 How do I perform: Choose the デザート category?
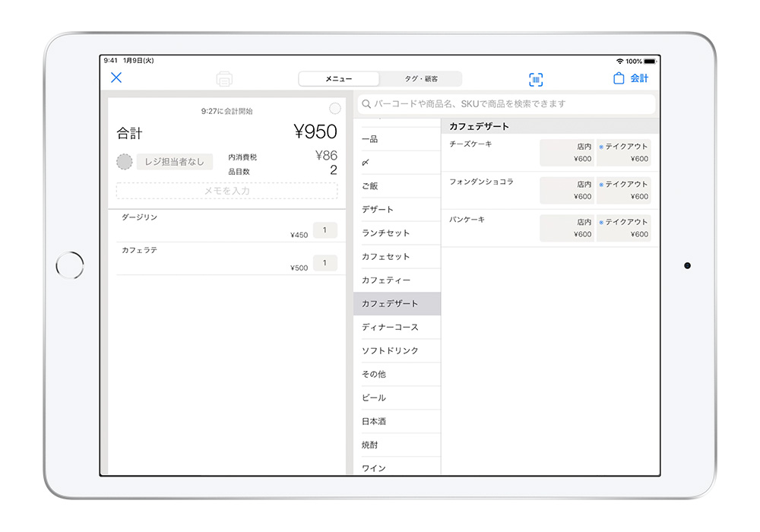click(397, 210)
